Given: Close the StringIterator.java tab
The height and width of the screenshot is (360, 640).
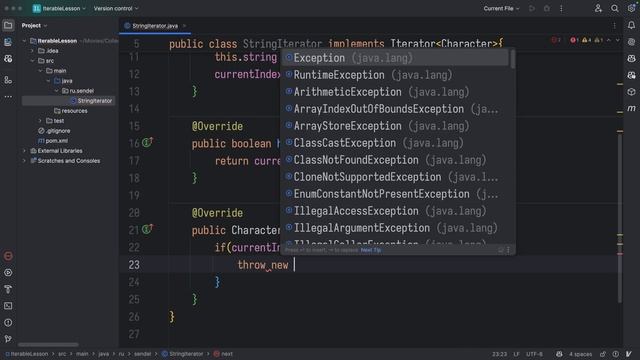Looking at the screenshot, I should pos(184,26).
